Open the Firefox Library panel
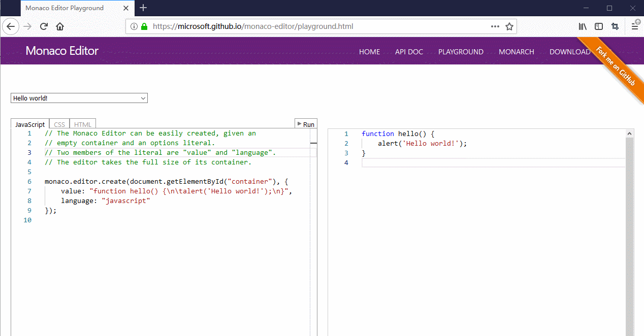The image size is (644, 336). pyautogui.click(x=583, y=26)
